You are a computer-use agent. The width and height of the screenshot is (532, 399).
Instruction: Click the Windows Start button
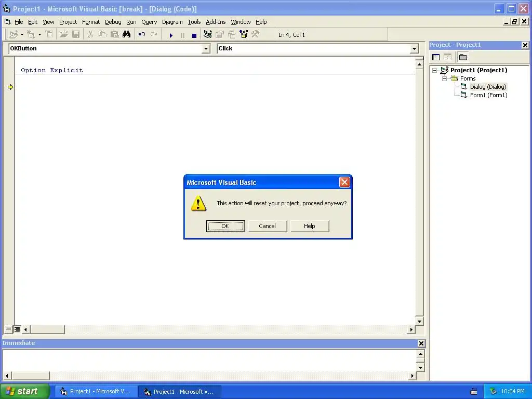(x=25, y=391)
